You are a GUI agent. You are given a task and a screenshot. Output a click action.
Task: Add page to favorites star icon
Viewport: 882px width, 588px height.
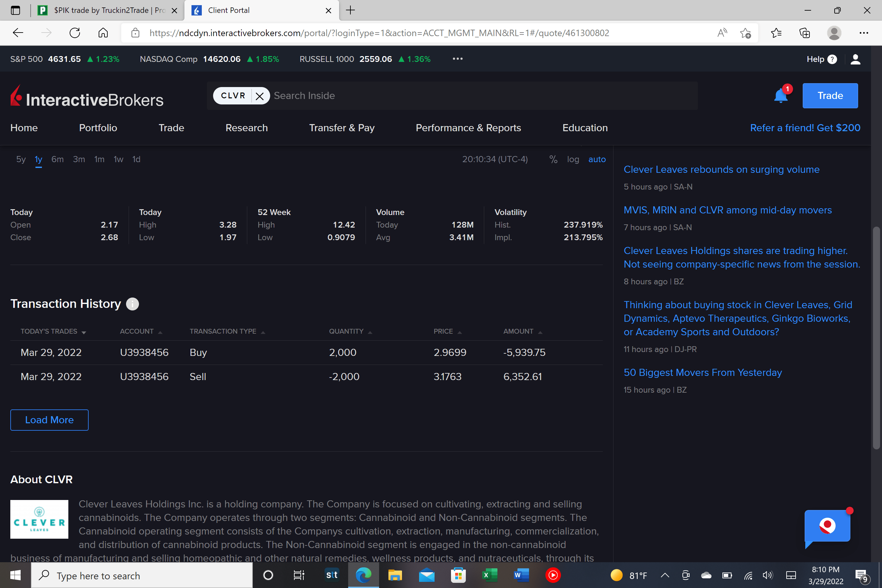746,33
